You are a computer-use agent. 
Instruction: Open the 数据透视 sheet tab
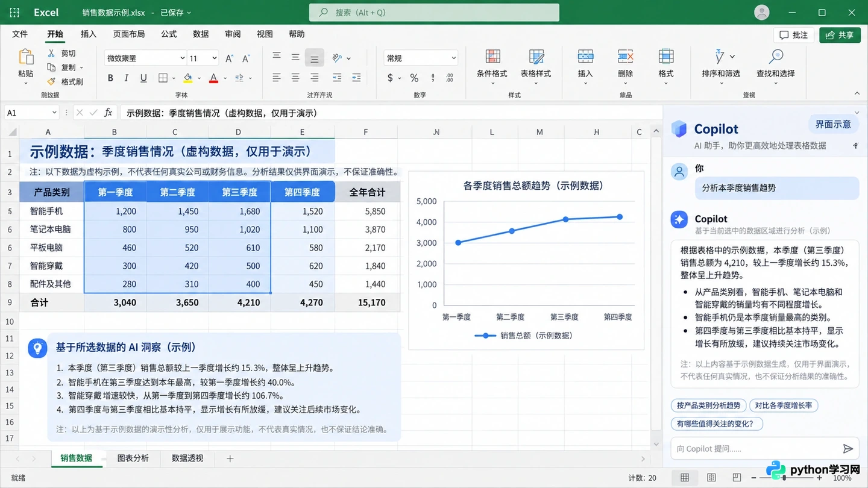click(x=187, y=458)
